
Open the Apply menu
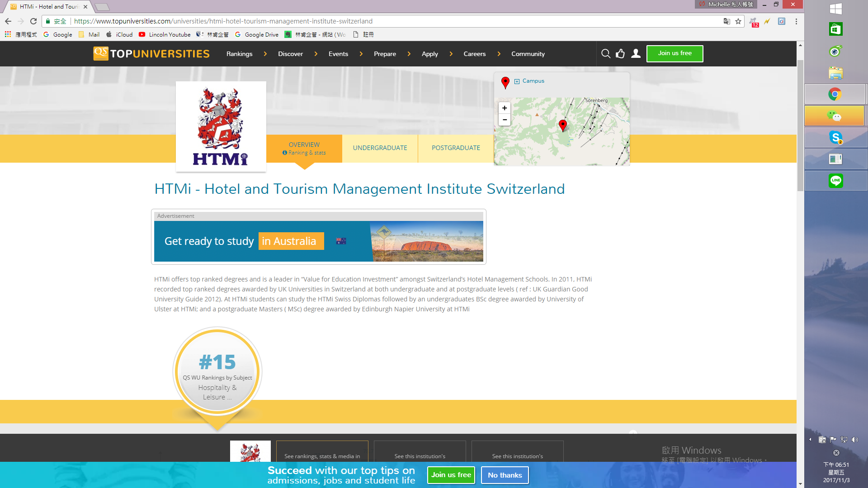pyautogui.click(x=429, y=54)
